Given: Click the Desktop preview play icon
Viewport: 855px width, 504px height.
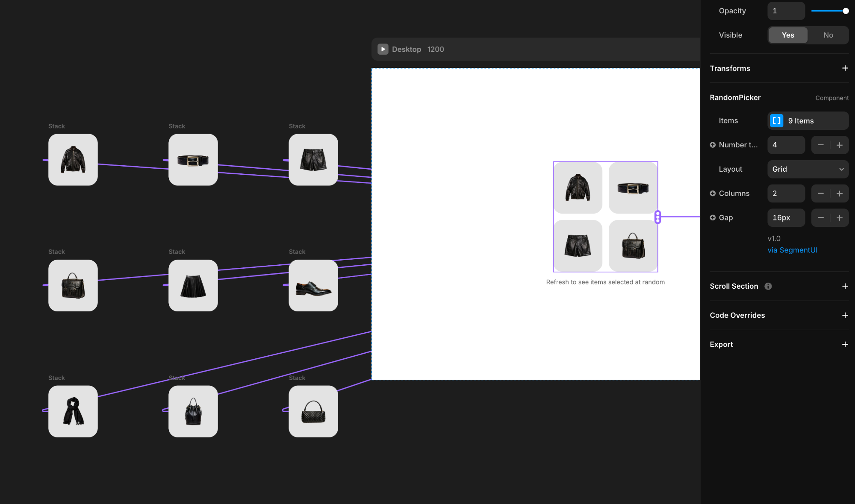Looking at the screenshot, I should pyautogui.click(x=383, y=49).
